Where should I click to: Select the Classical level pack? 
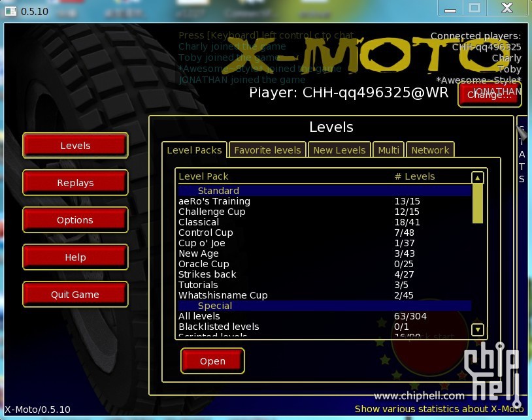click(x=325, y=222)
